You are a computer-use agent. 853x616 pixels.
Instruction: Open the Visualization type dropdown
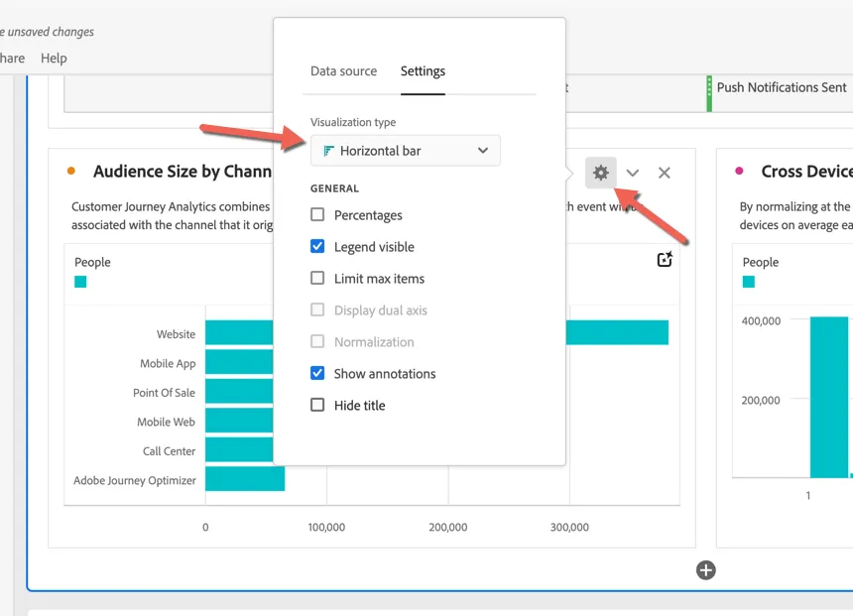click(406, 151)
